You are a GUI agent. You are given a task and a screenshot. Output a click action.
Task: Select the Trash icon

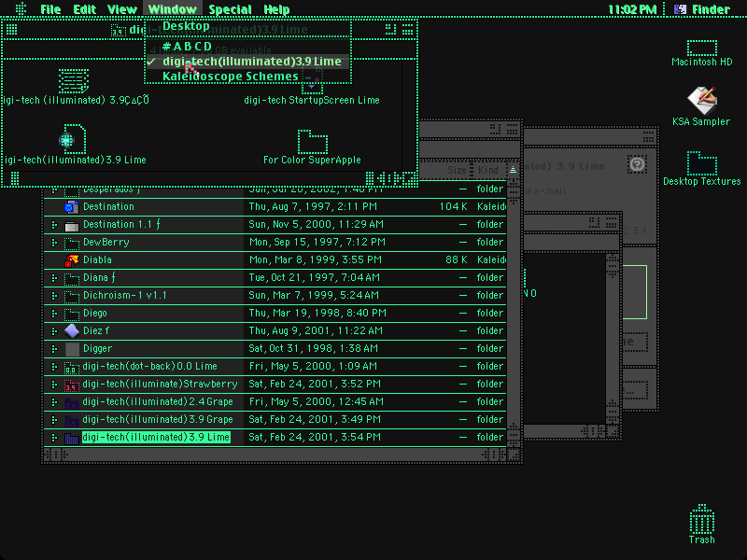pos(702,519)
